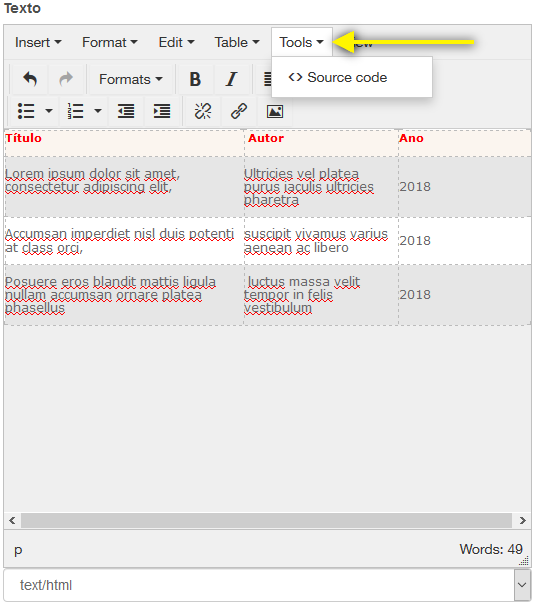Toggle Bold formatting
Image resolution: width=539 pixels, height=609 pixels.
[x=195, y=79]
